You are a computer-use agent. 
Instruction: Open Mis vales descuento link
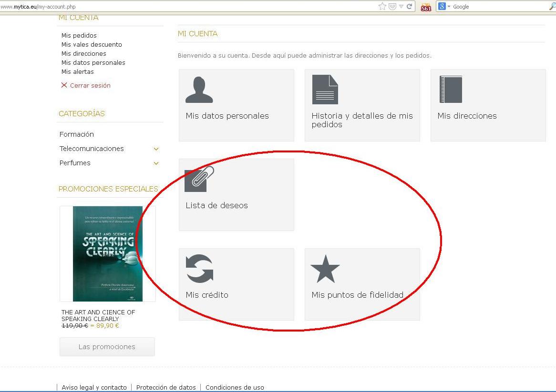(92, 44)
